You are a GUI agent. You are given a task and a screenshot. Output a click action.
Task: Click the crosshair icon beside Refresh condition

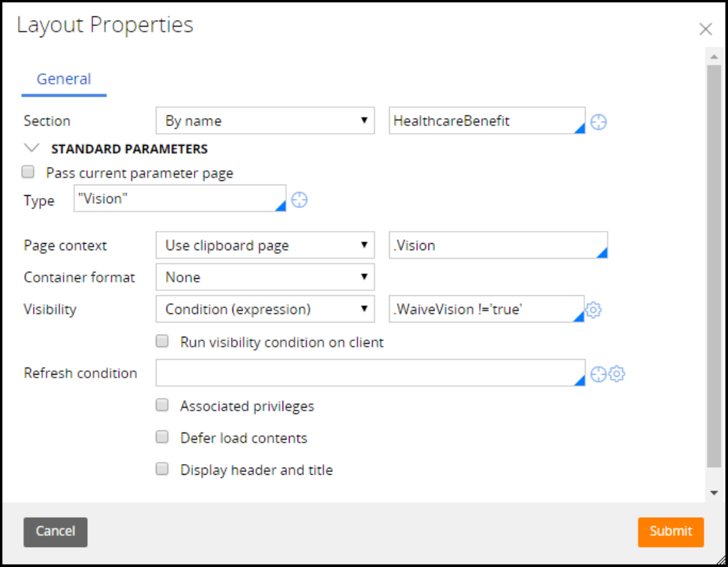(x=599, y=374)
